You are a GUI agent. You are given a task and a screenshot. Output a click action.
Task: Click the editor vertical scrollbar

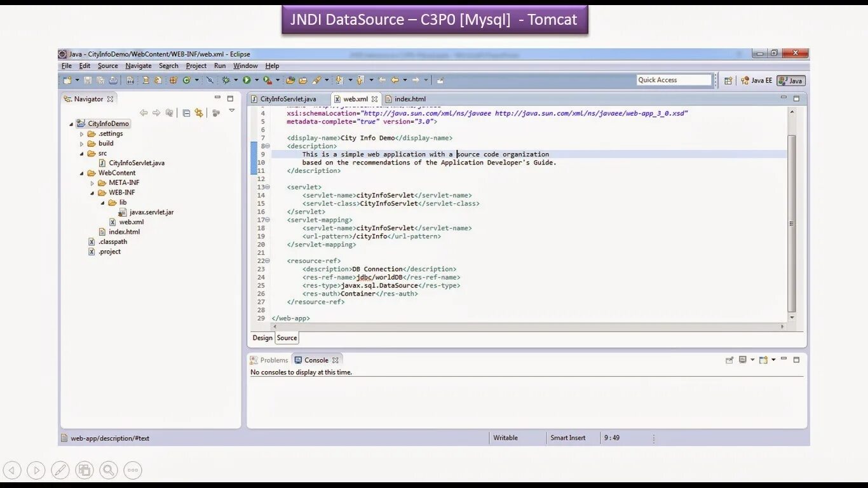coord(792,222)
